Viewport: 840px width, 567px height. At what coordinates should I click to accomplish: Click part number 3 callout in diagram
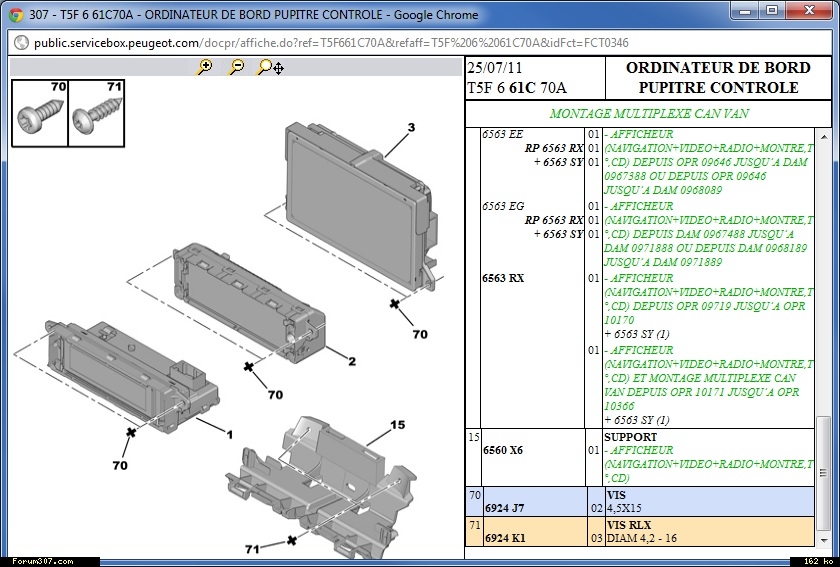coord(411,128)
